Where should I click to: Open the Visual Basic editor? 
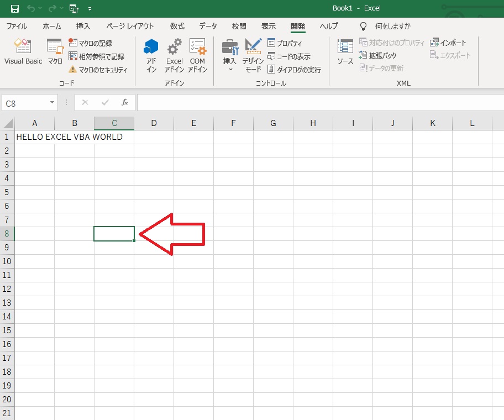coord(23,53)
